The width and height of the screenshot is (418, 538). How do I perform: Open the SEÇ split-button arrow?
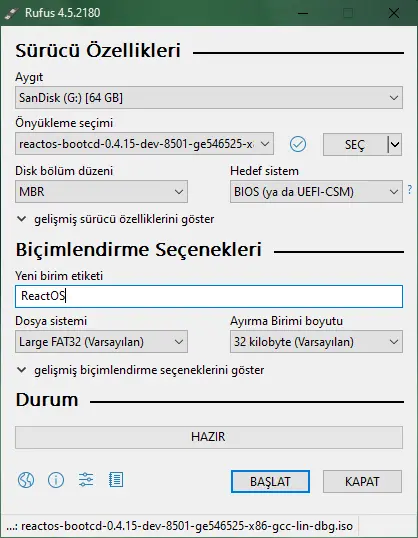click(395, 144)
